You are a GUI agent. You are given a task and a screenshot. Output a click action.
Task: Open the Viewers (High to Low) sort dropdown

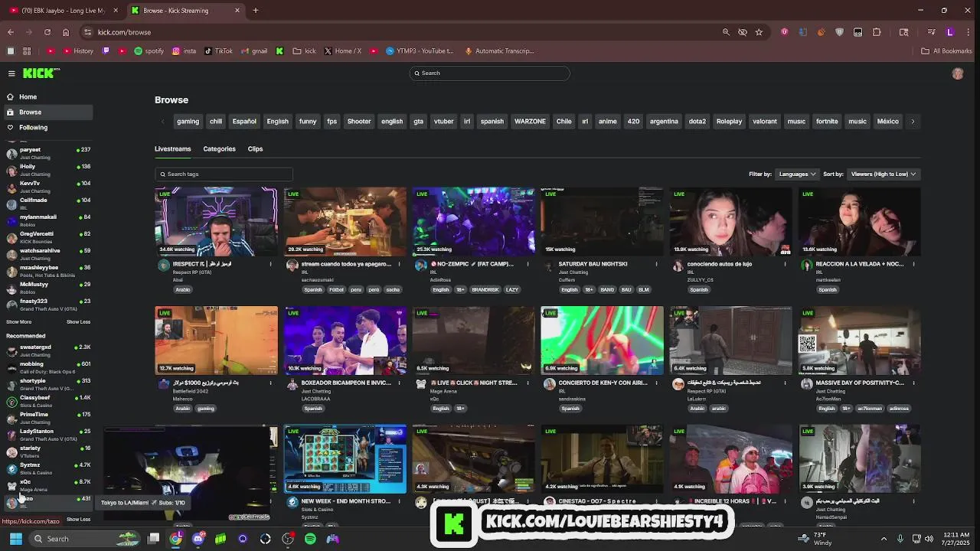tap(883, 174)
